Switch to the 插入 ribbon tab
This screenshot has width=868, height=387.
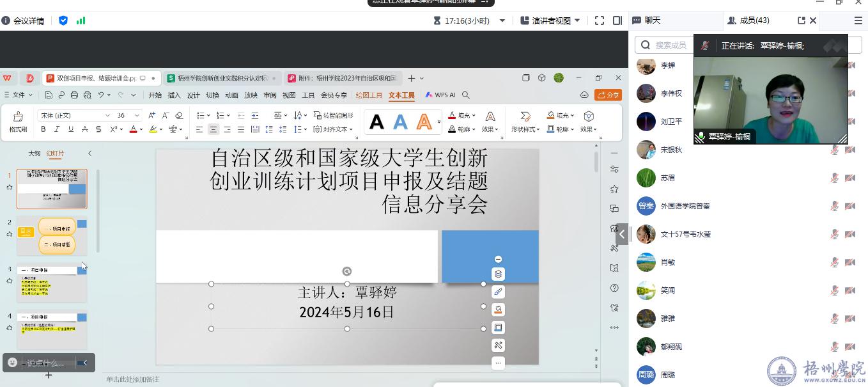tap(174, 95)
